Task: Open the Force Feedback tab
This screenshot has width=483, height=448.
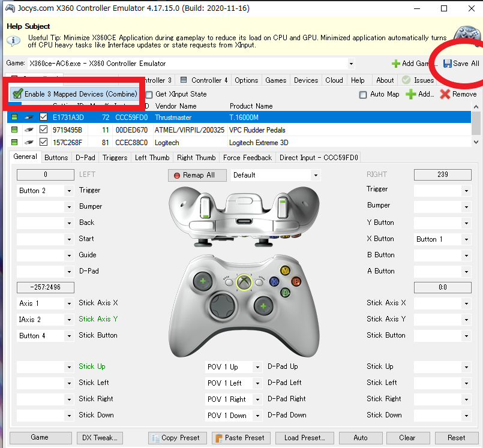Action: [247, 157]
